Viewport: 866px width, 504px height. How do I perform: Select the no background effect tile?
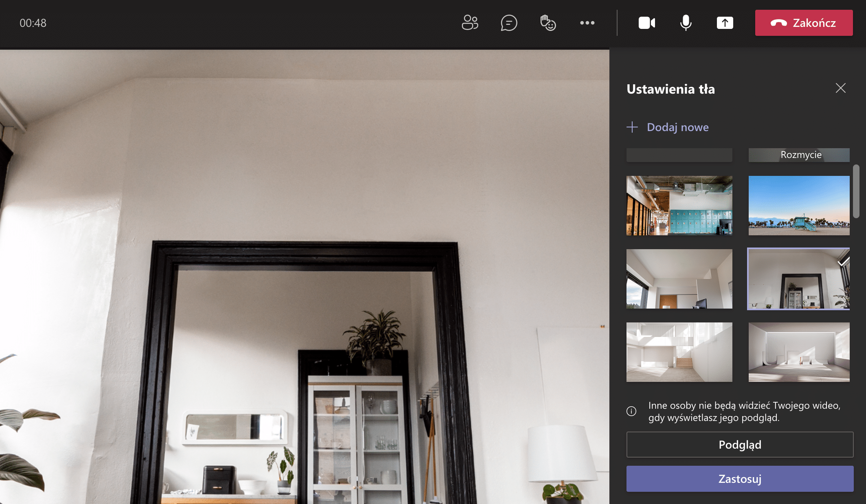click(679, 155)
